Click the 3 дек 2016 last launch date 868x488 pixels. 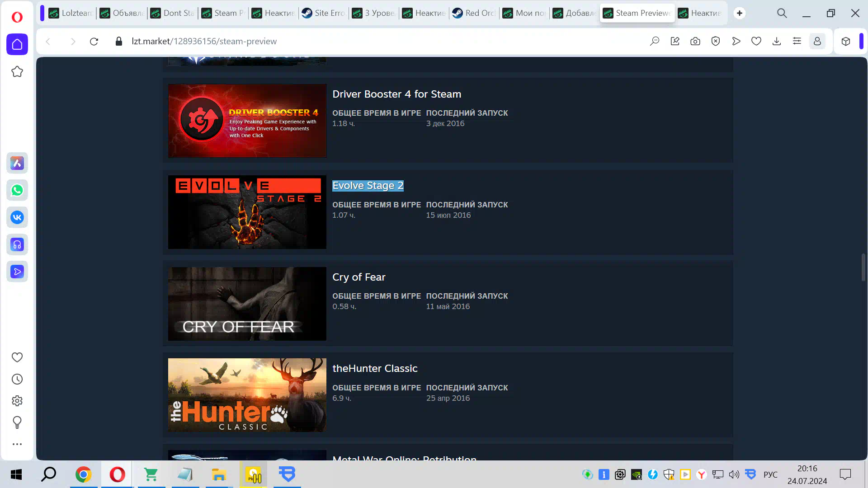[x=445, y=123]
